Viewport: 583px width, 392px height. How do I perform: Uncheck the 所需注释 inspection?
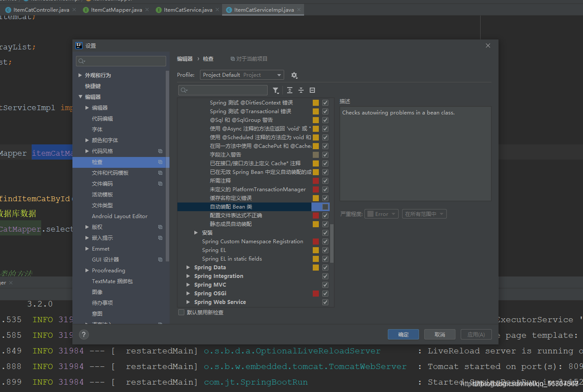coord(325,181)
